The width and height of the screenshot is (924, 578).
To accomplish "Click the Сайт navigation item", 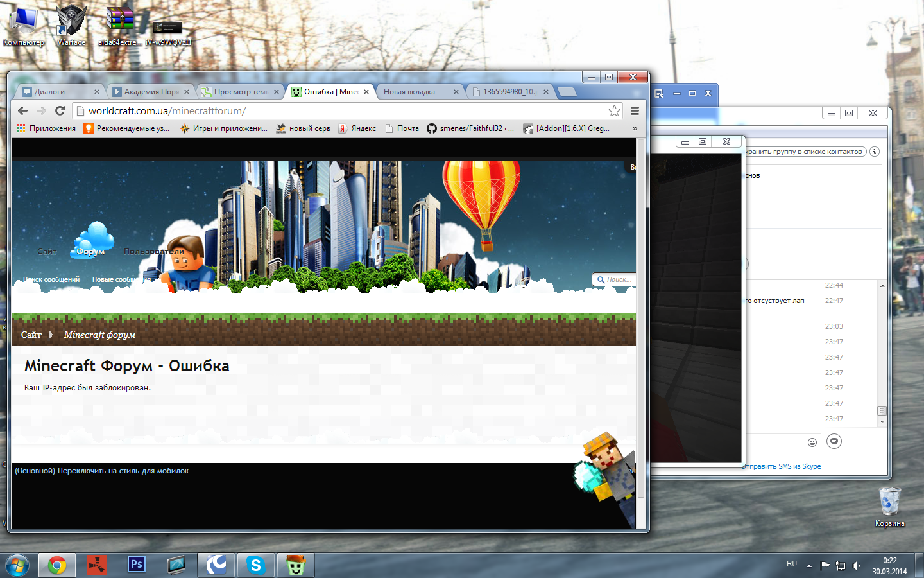I will pos(47,251).
